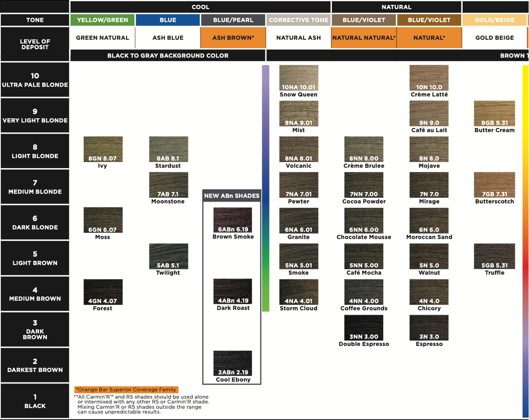Click the 10NA Snow Queen swatch
Image resolution: width=529 pixels, height=420 pixels.
click(x=299, y=78)
